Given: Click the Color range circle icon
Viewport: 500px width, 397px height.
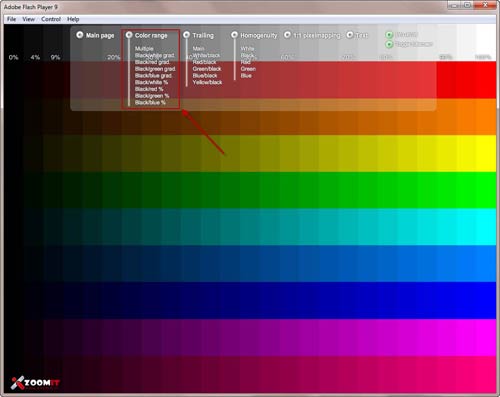Looking at the screenshot, I should (129, 35).
